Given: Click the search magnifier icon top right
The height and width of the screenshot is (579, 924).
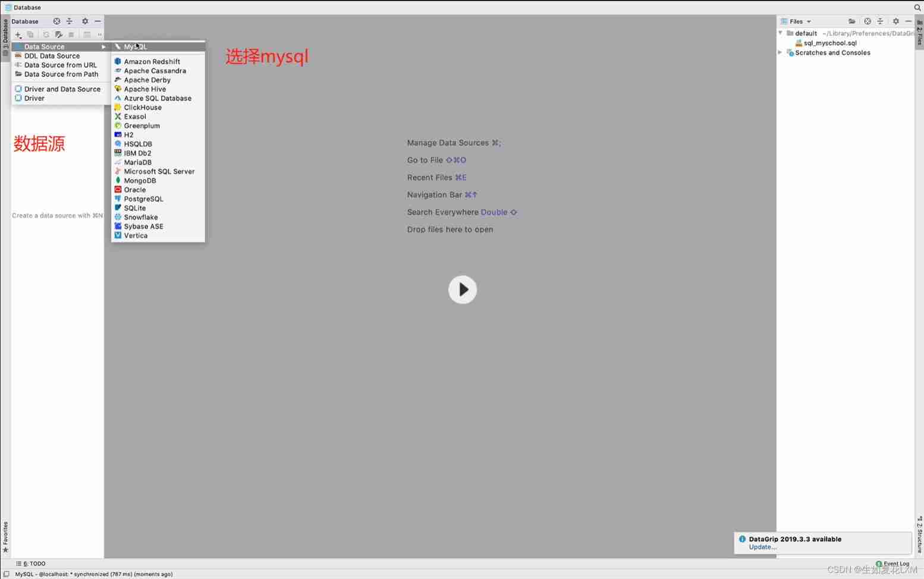Looking at the screenshot, I should coord(917,7).
